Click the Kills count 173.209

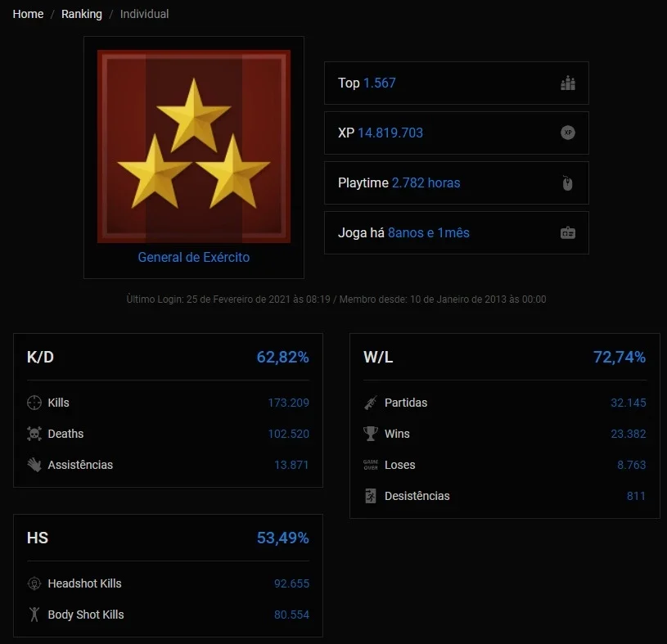(x=288, y=403)
